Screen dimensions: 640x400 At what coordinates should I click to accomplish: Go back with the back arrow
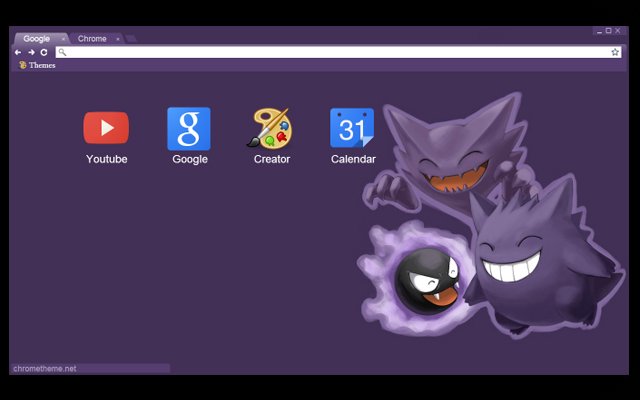coord(18,52)
